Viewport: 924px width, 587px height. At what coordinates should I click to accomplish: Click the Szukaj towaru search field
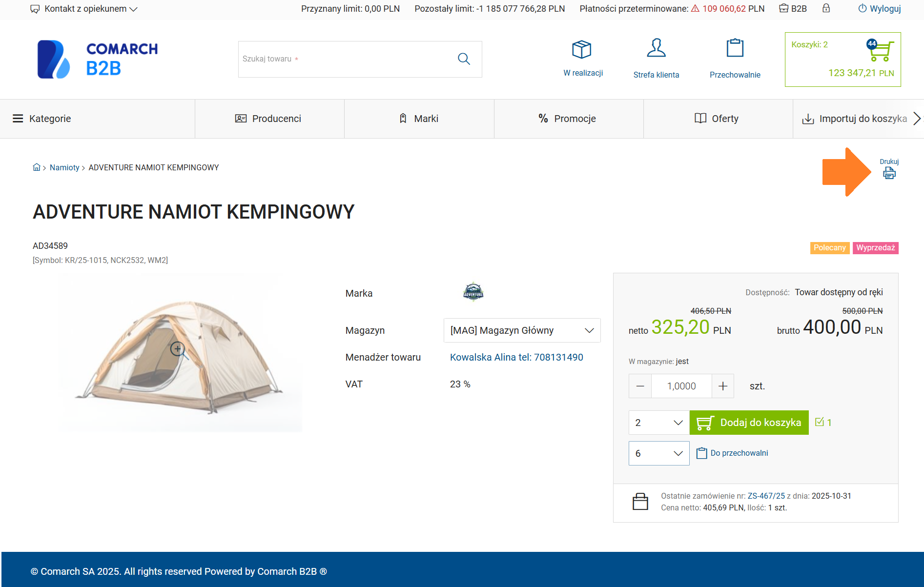[x=347, y=59]
